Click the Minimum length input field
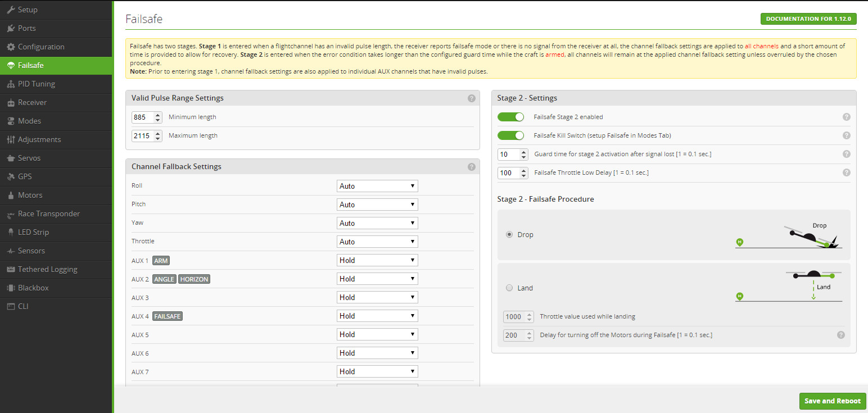Viewport: 868px width, 413px height. tap(147, 117)
